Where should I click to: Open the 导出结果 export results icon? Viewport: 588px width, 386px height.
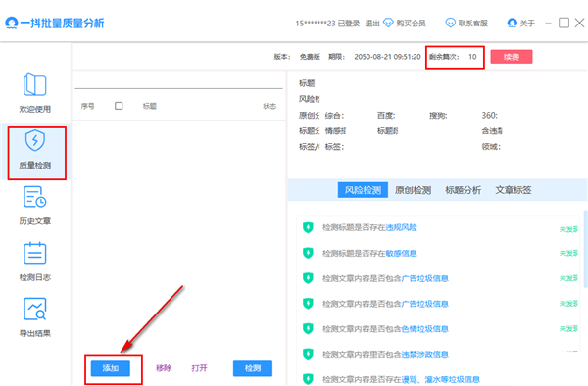(x=35, y=309)
